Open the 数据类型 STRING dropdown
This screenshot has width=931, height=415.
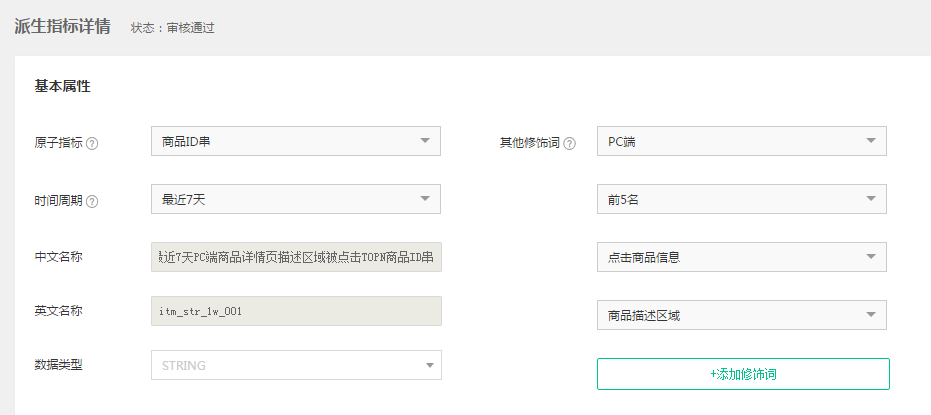click(295, 365)
